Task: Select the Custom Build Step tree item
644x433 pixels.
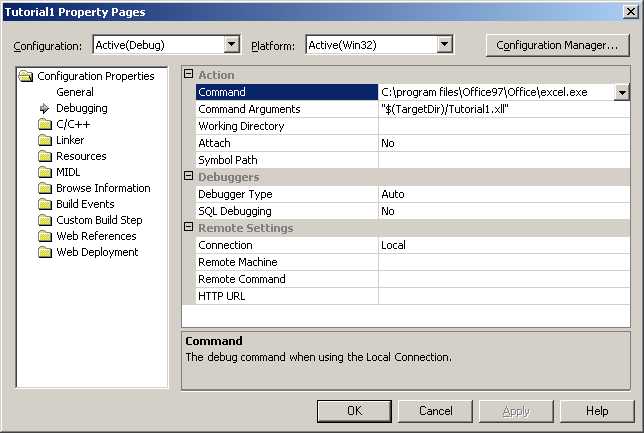Action: click(x=99, y=220)
